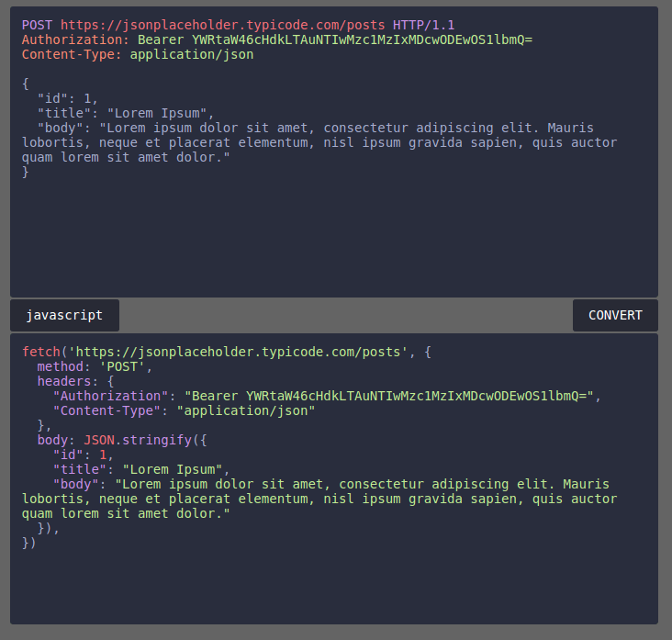Click HTTP/1.1 in the request line
Viewport: 672px width, 640px height.
(x=423, y=25)
